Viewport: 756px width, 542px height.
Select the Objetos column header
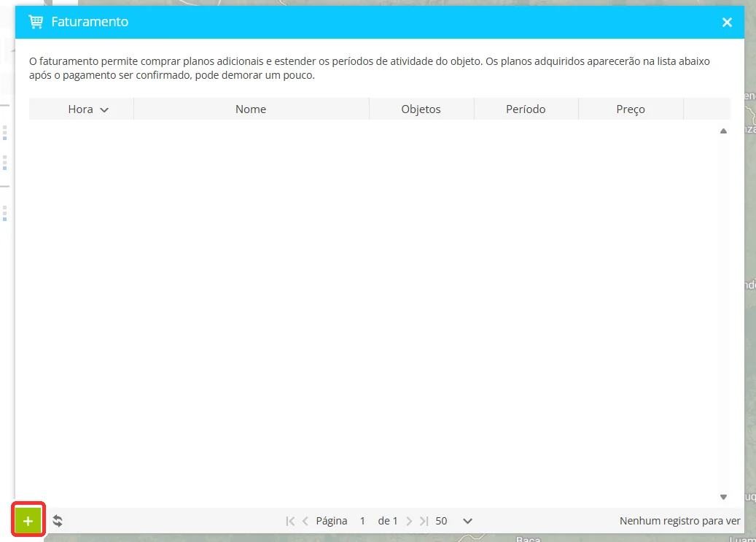tap(421, 109)
